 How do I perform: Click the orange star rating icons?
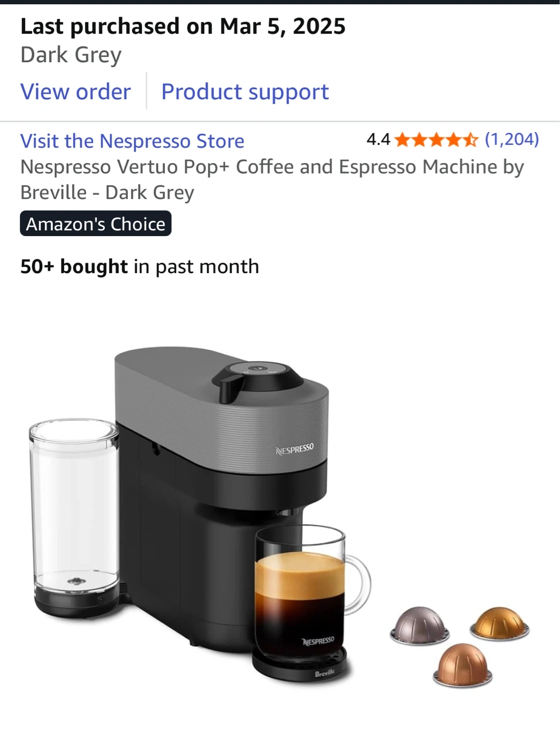click(x=436, y=139)
